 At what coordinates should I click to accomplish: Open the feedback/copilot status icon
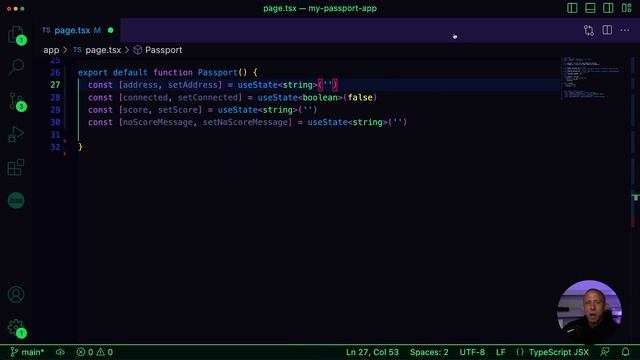pyautogui.click(x=605, y=352)
